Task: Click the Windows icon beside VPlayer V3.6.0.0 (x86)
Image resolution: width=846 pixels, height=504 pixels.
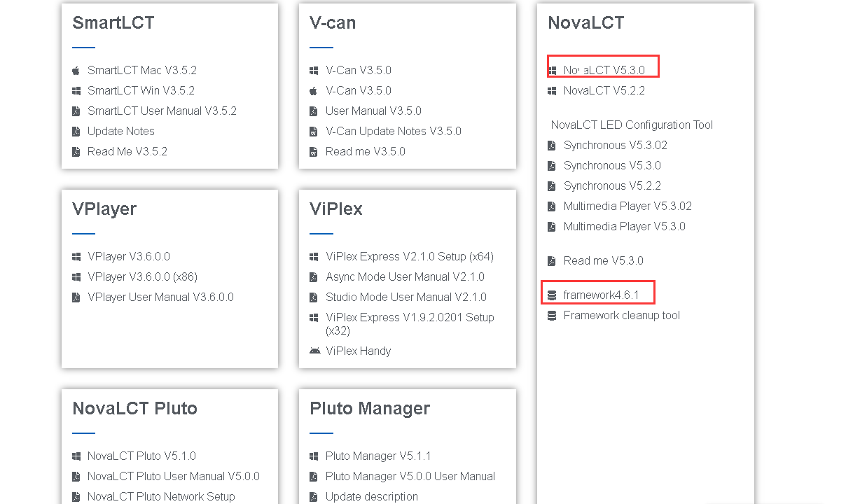Action: pyautogui.click(x=76, y=277)
